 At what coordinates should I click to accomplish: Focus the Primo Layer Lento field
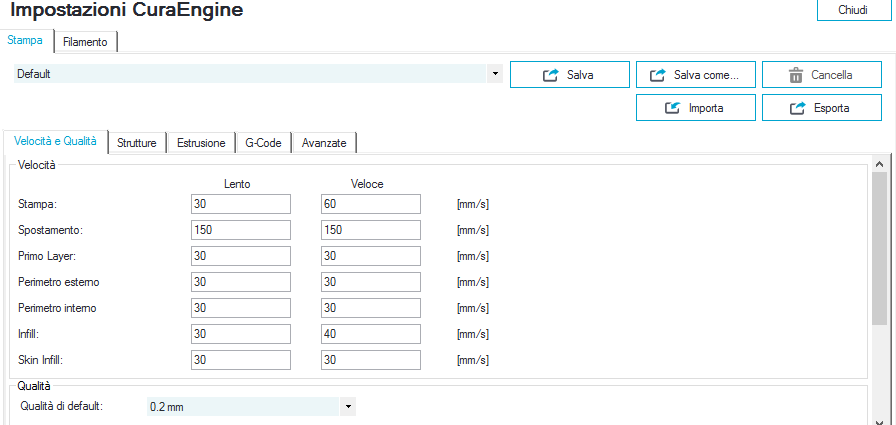click(240, 256)
